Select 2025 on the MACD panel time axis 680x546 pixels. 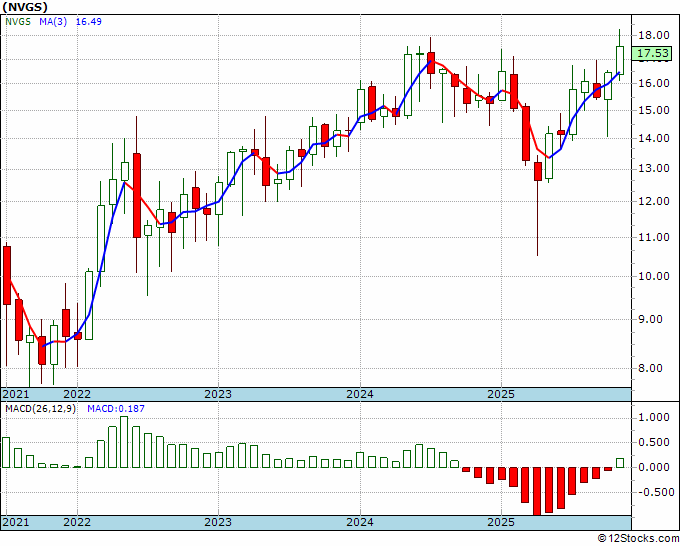pos(501,522)
